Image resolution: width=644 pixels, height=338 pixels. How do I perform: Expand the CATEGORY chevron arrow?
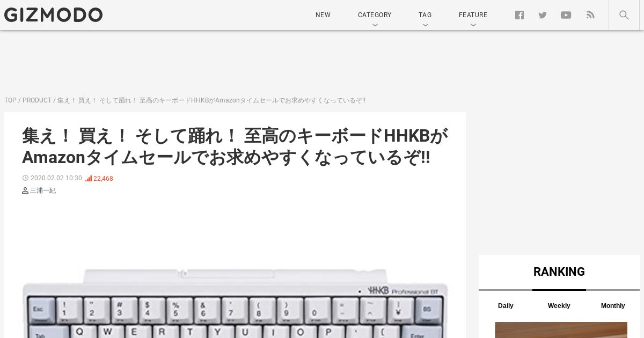click(375, 25)
